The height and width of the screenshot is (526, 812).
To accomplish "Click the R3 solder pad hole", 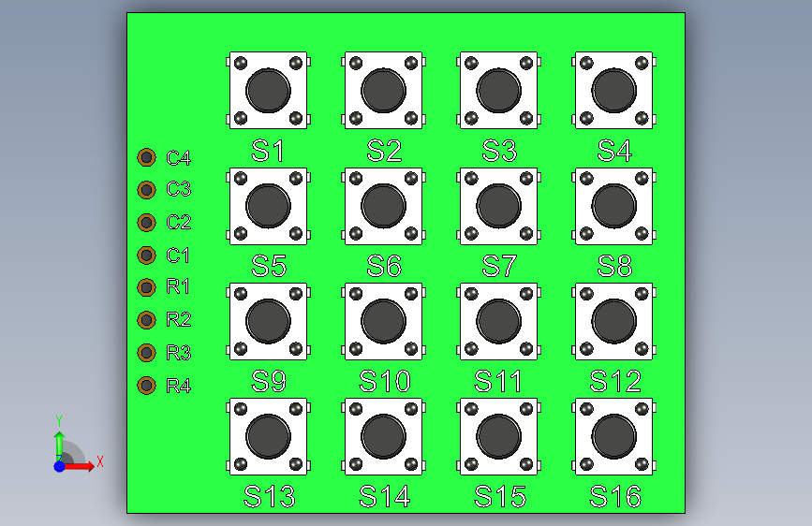I will (146, 353).
